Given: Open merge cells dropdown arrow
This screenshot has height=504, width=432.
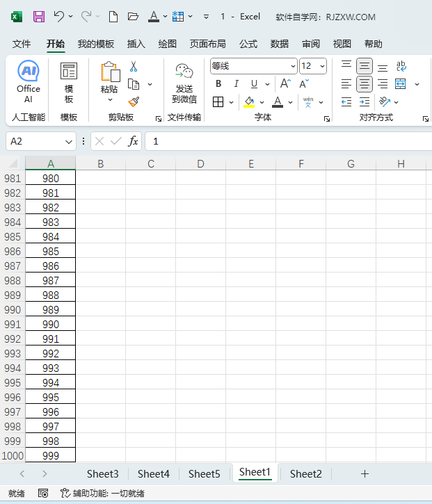Looking at the screenshot, I should pos(417,85).
